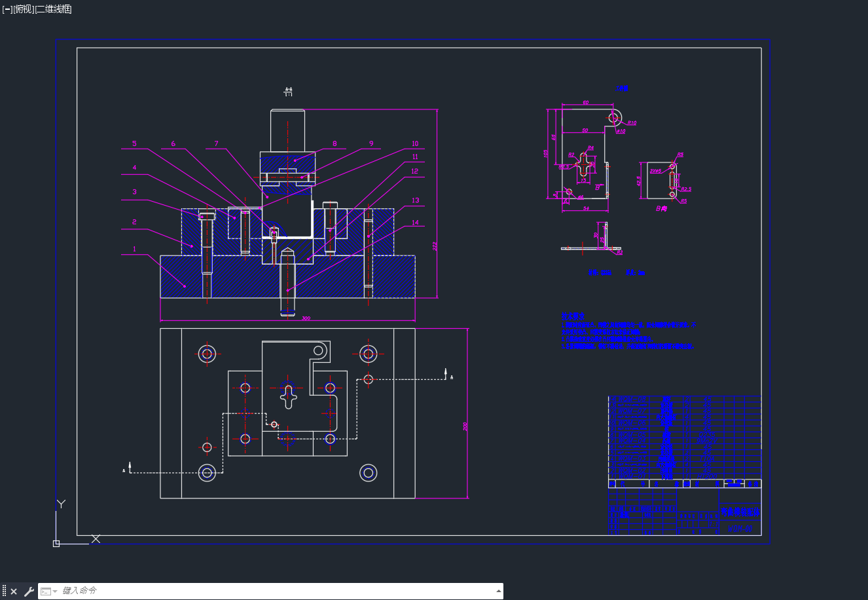Select the R10 radius dimension text
This screenshot has height=600, width=868.
coord(632,122)
